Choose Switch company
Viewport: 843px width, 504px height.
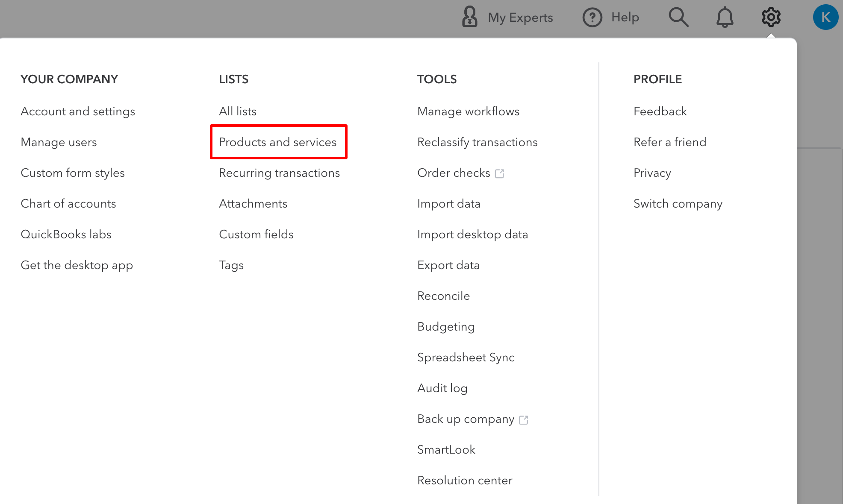[x=678, y=204]
